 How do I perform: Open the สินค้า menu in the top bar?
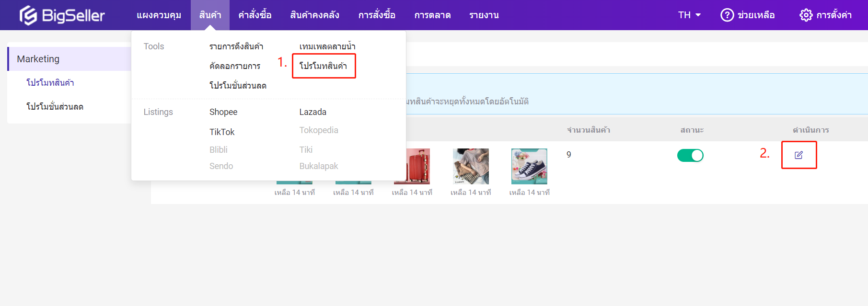pos(210,15)
